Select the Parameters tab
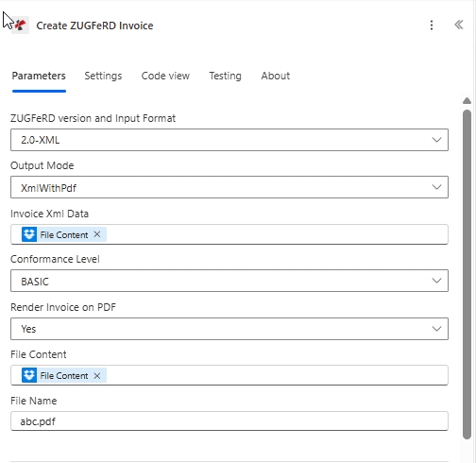The width and height of the screenshot is (476, 463). tap(39, 76)
